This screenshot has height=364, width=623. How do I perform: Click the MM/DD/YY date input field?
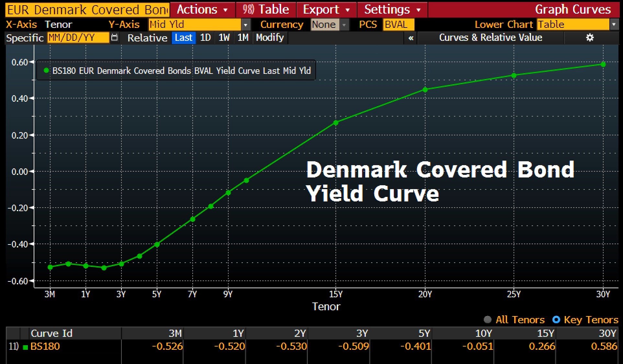click(78, 38)
